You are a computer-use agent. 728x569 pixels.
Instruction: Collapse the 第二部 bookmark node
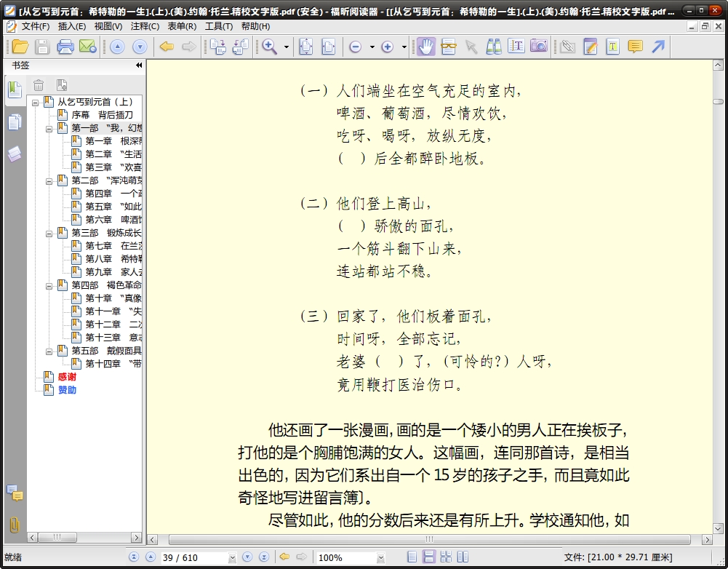pos(49,181)
